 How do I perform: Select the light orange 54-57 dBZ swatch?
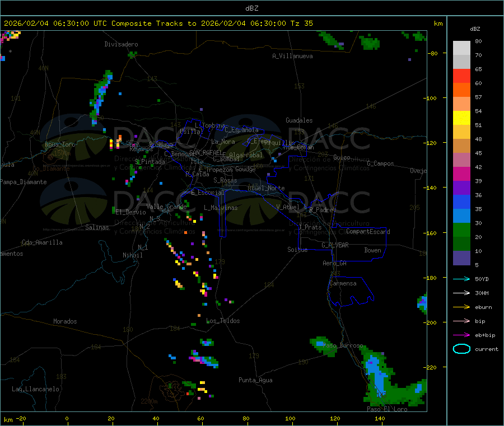click(461, 104)
